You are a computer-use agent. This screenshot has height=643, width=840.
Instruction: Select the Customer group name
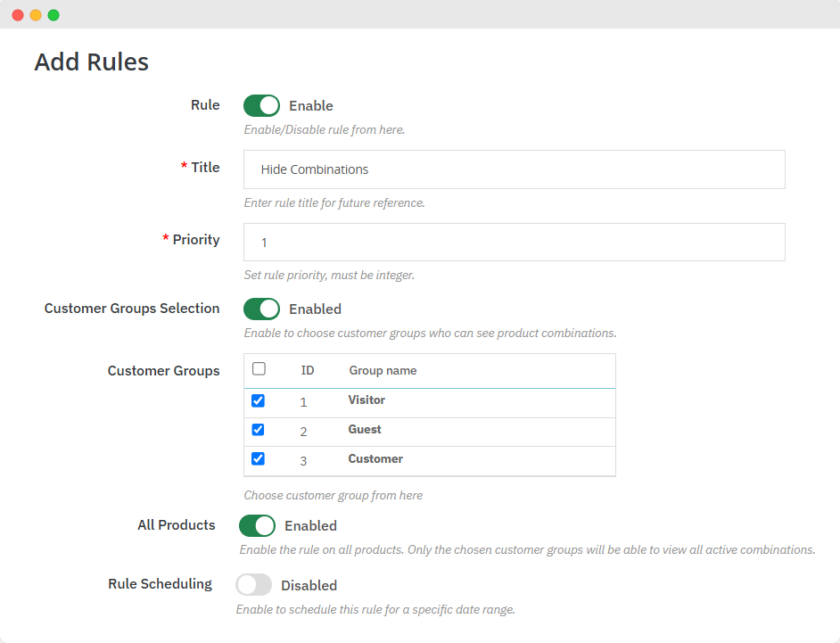click(x=375, y=459)
